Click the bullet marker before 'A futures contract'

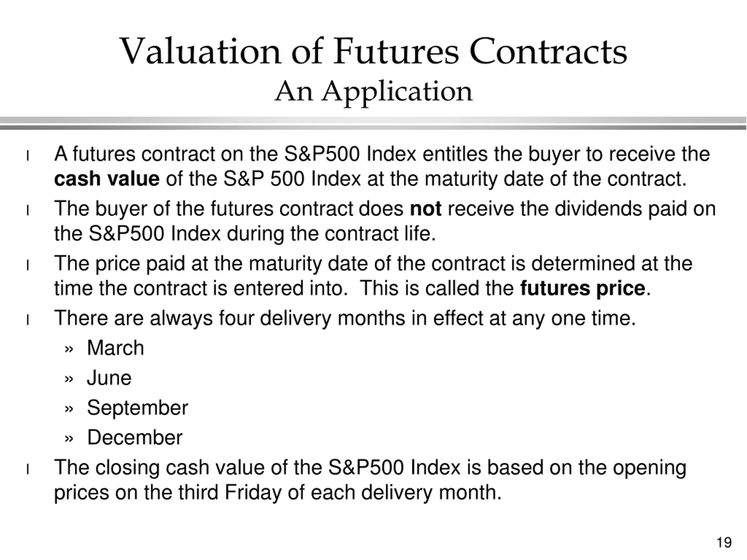pyautogui.click(x=28, y=156)
